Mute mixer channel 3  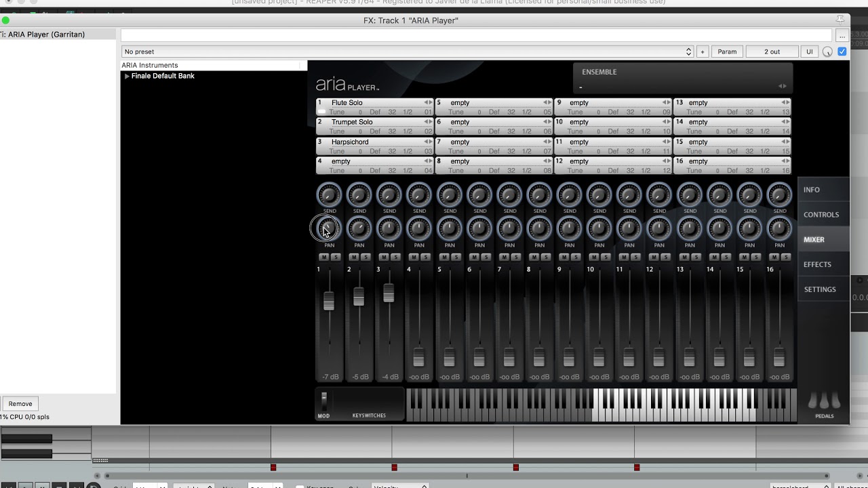click(383, 257)
